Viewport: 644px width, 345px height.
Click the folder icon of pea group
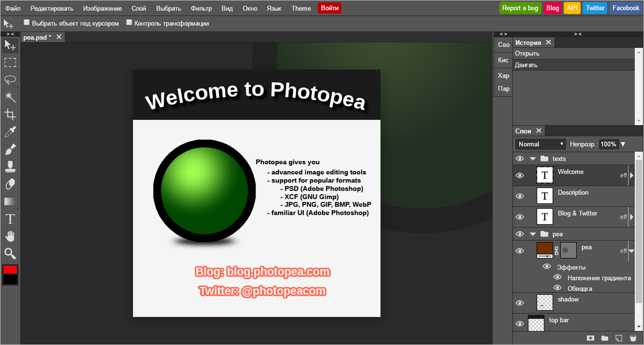tap(544, 234)
